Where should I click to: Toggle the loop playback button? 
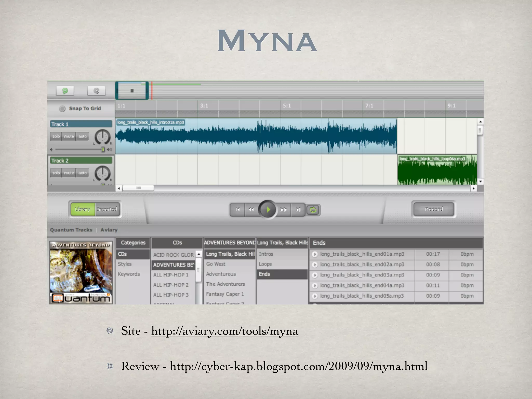click(313, 210)
